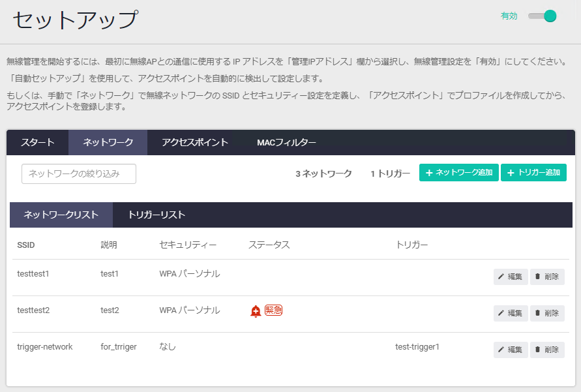Click pencil edit icon for trigger-network
581x392 pixels.
[x=501, y=350]
